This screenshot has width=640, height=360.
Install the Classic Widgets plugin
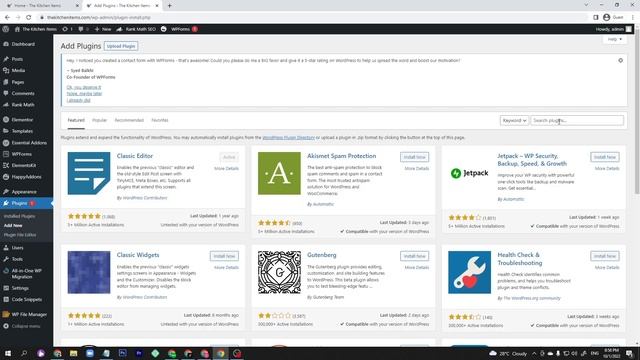224,256
